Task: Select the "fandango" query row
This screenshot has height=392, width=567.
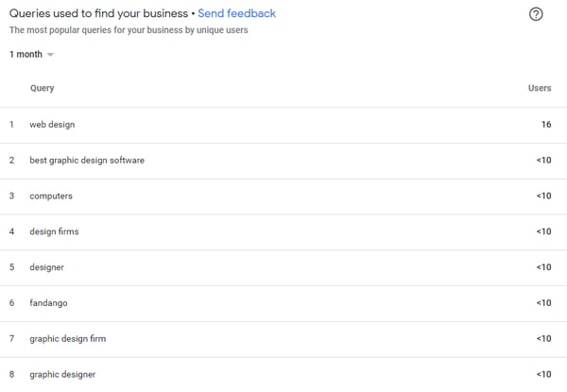Action: [x=48, y=303]
